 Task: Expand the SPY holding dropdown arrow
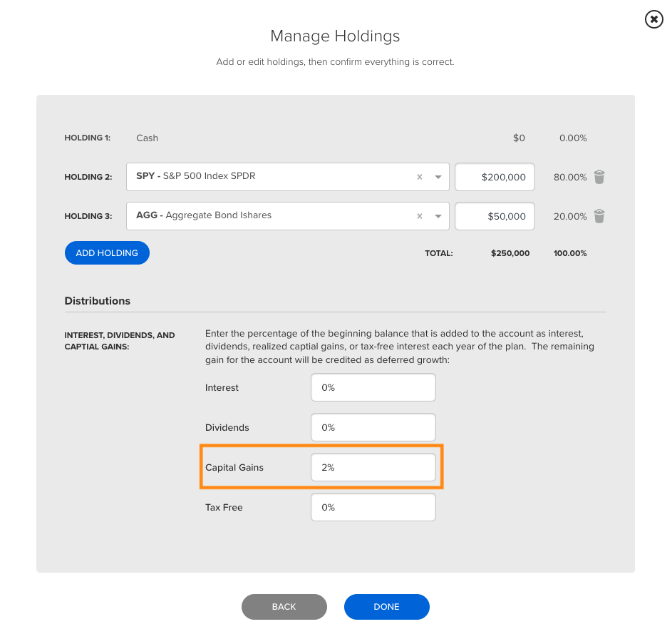(438, 177)
